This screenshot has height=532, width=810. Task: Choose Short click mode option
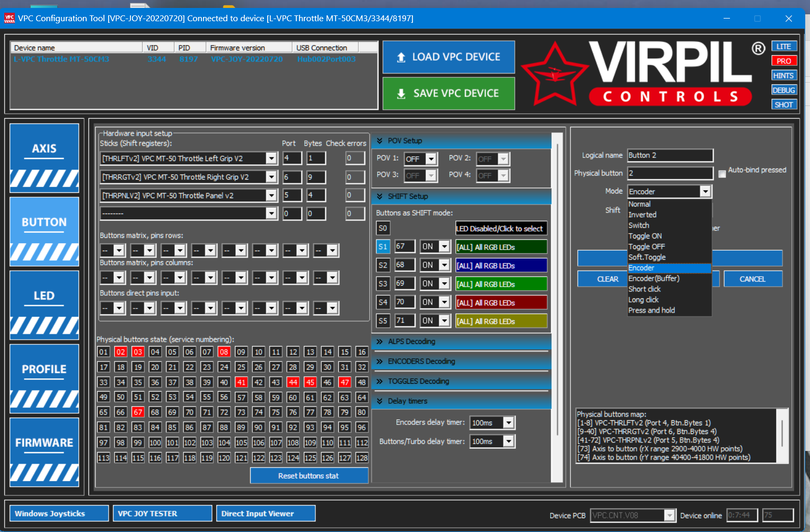click(x=669, y=289)
